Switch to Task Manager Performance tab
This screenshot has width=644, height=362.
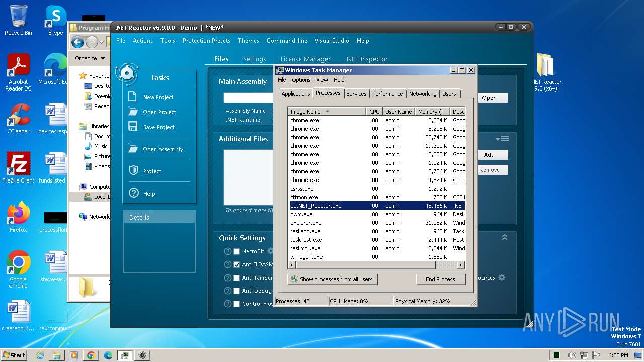click(x=387, y=94)
